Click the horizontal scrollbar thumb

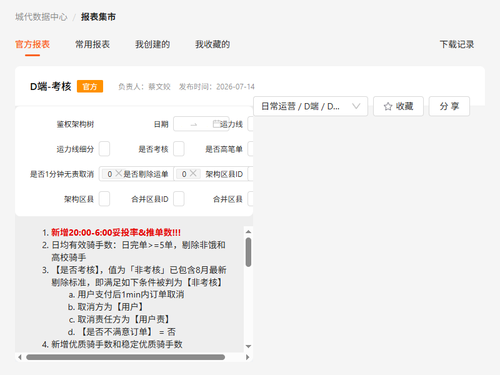[x=125, y=357]
